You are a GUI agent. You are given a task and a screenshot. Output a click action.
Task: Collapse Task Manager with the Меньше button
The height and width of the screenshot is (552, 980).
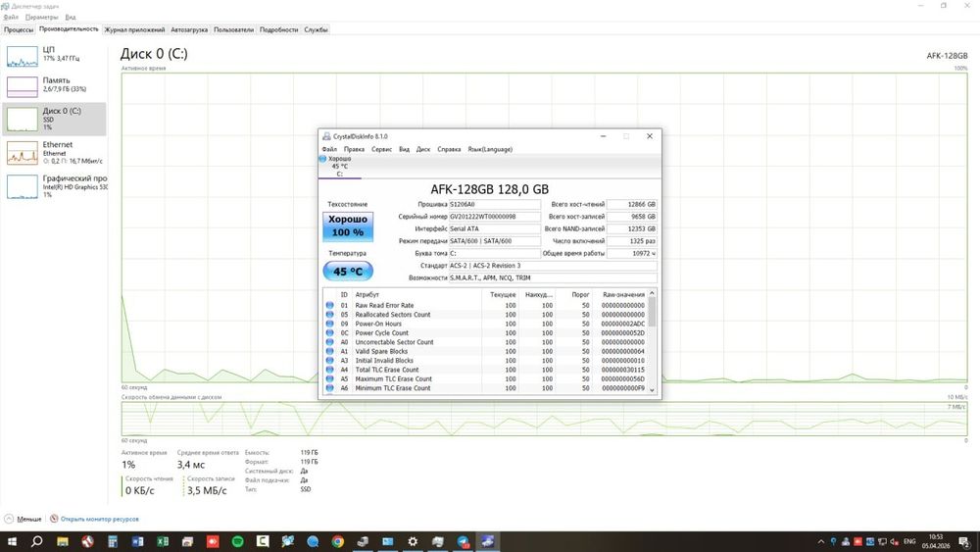(x=24, y=519)
